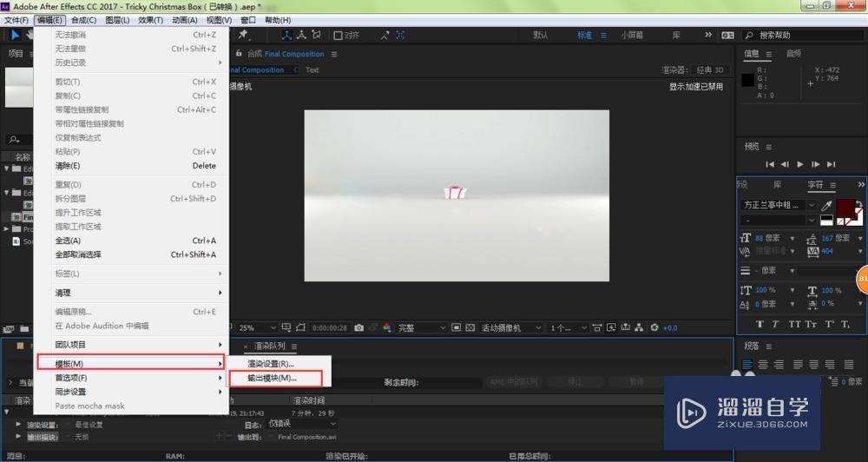Step to previous frame in preview

(x=785, y=164)
